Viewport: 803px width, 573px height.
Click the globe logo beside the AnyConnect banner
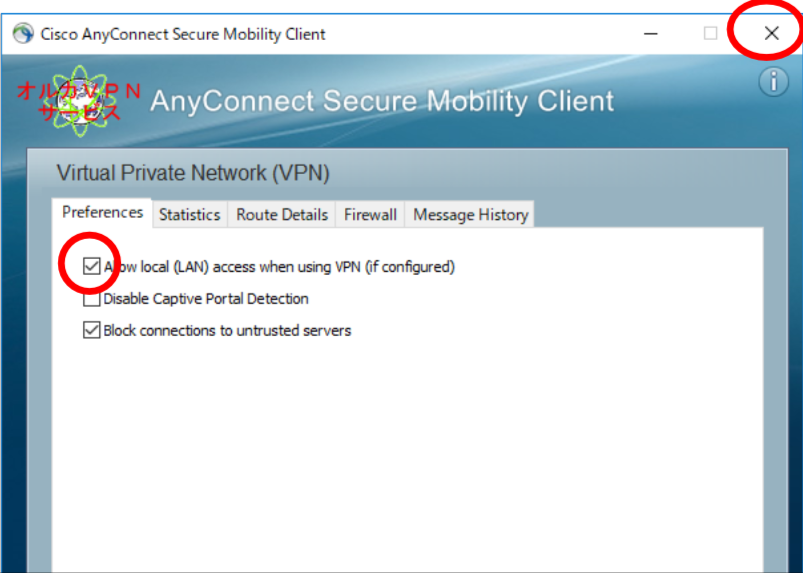(x=79, y=101)
